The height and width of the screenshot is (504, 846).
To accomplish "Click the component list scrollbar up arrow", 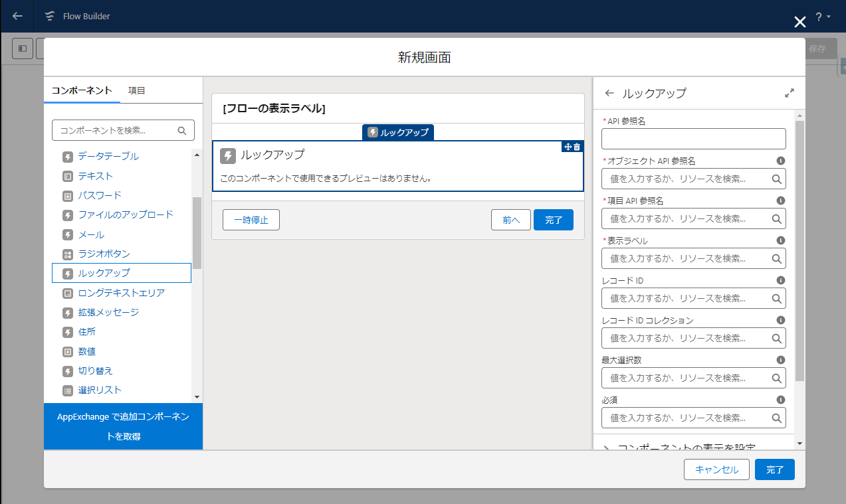I will coord(197,155).
